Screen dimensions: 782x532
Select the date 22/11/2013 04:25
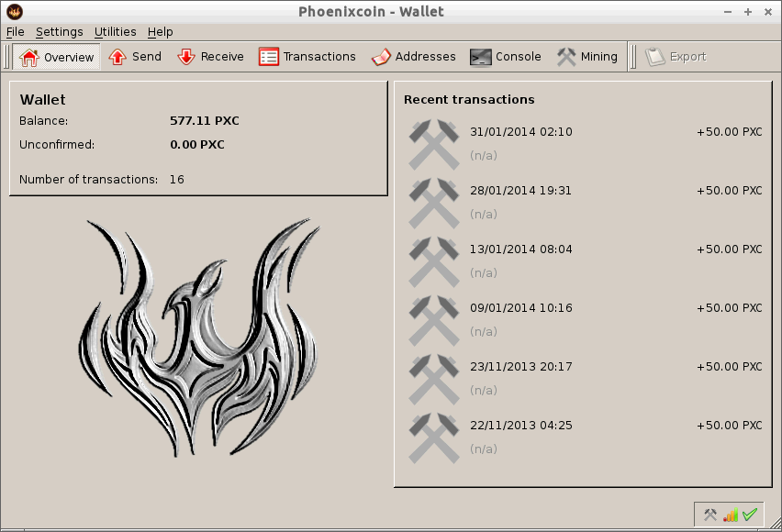tap(521, 426)
